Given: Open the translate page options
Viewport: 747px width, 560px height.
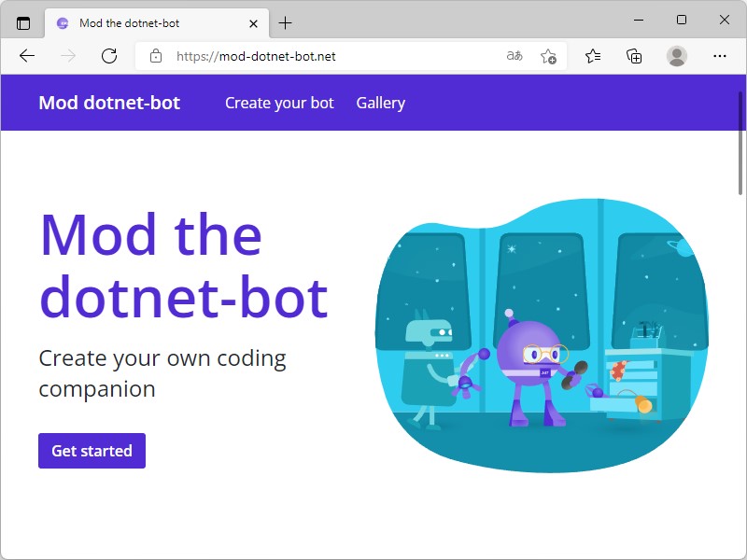Looking at the screenshot, I should click(514, 56).
